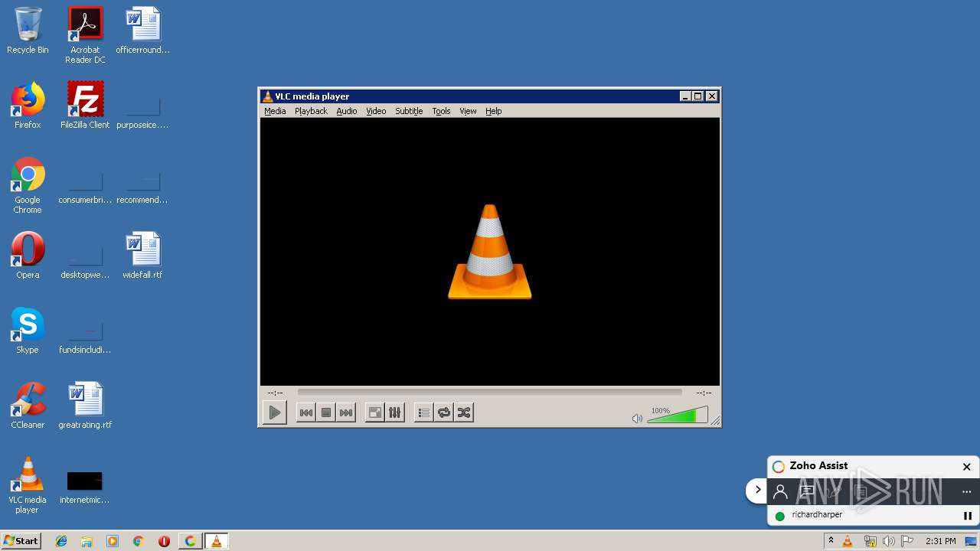Click the VLC seek progress bar
Screen dimensions: 980x551
click(489, 392)
